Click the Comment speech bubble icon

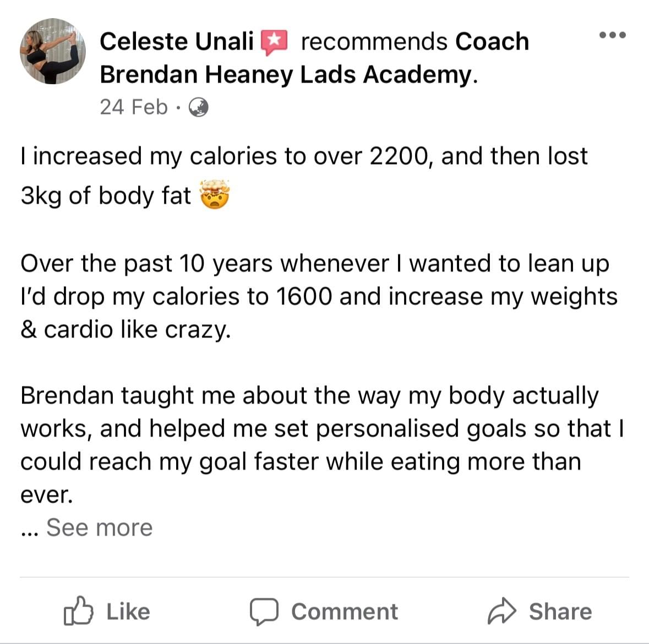click(x=264, y=612)
